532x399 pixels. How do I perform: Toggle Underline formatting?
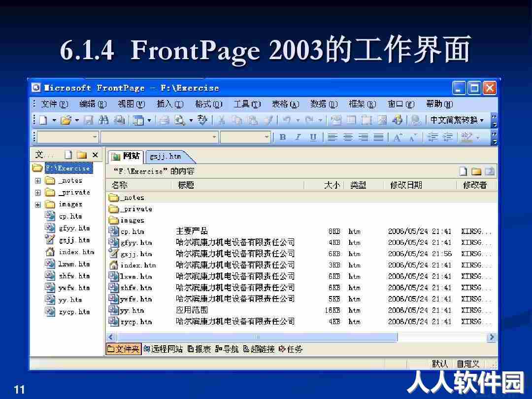coord(313,137)
